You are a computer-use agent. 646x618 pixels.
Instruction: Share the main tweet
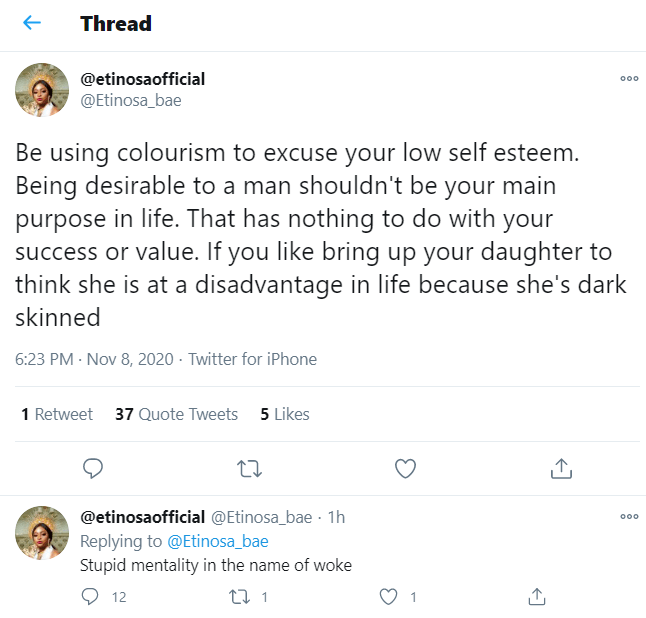561,467
